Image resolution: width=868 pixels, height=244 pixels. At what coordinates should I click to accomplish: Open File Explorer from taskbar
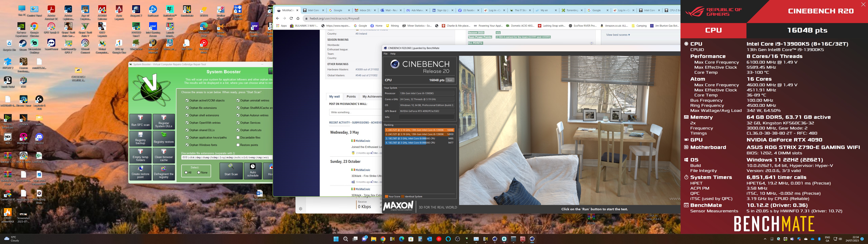coord(373,239)
